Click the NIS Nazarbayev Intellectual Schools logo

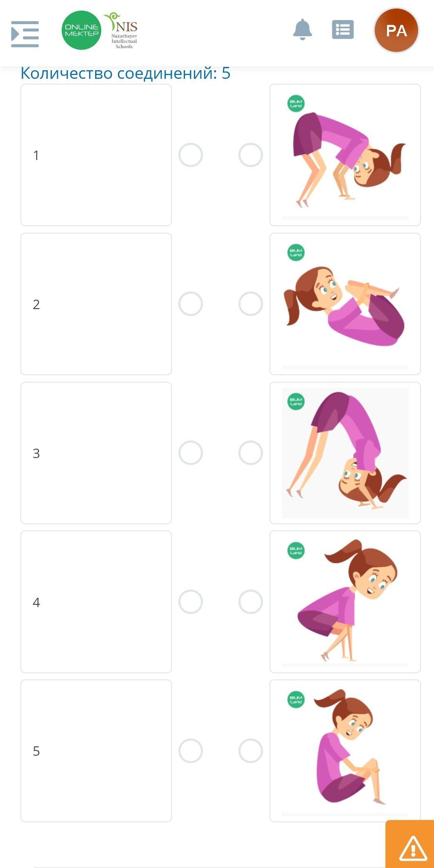(x=123, y=30)
